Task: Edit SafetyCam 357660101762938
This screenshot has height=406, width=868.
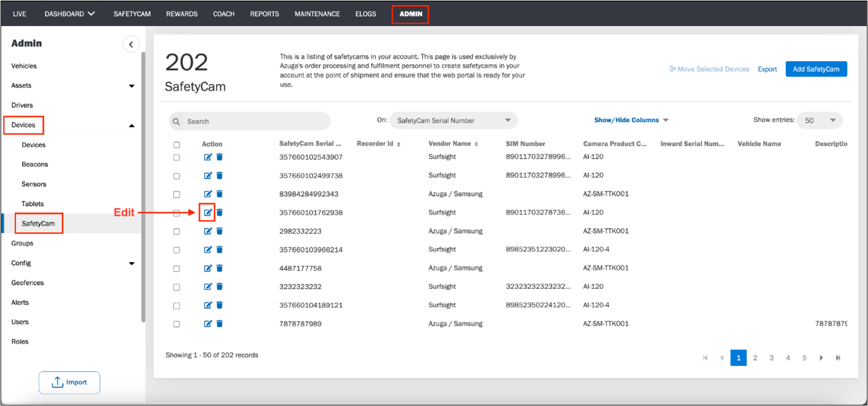Action: 208,212
